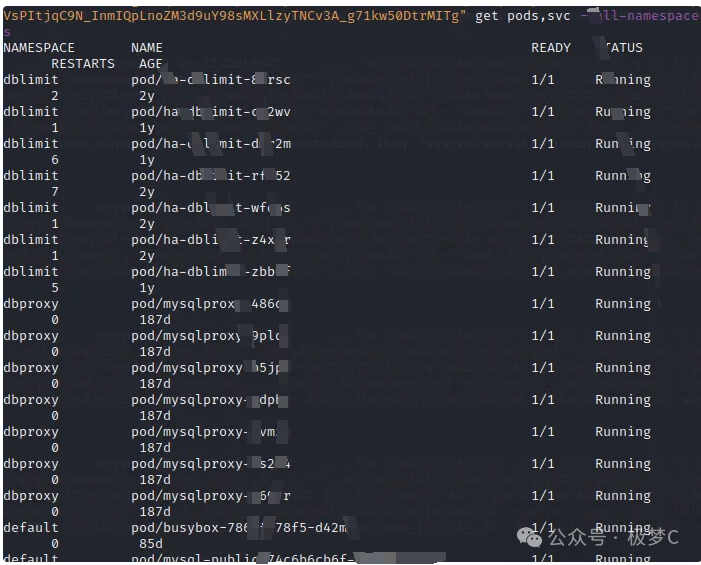
Task: Select the mysqlproxy pod name with b5jp
Action: click(x=211, y=368)
